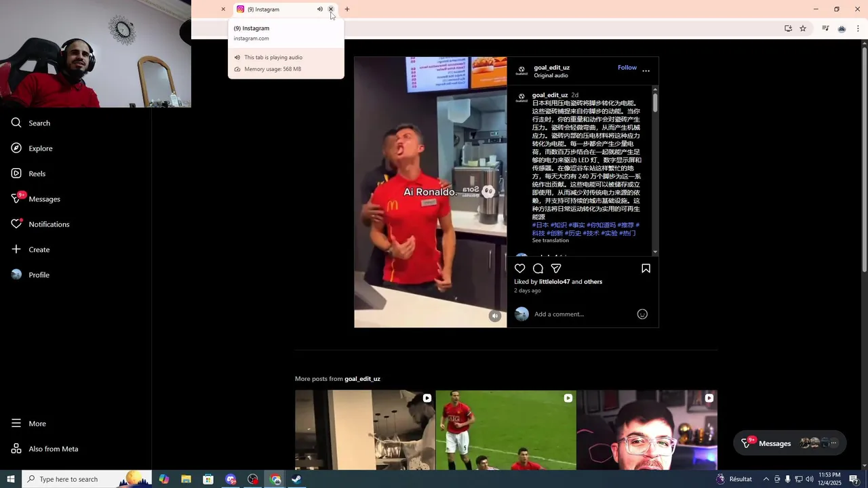View Notifications in sidebar
This screenshot has width=868, height=488.
40,224
